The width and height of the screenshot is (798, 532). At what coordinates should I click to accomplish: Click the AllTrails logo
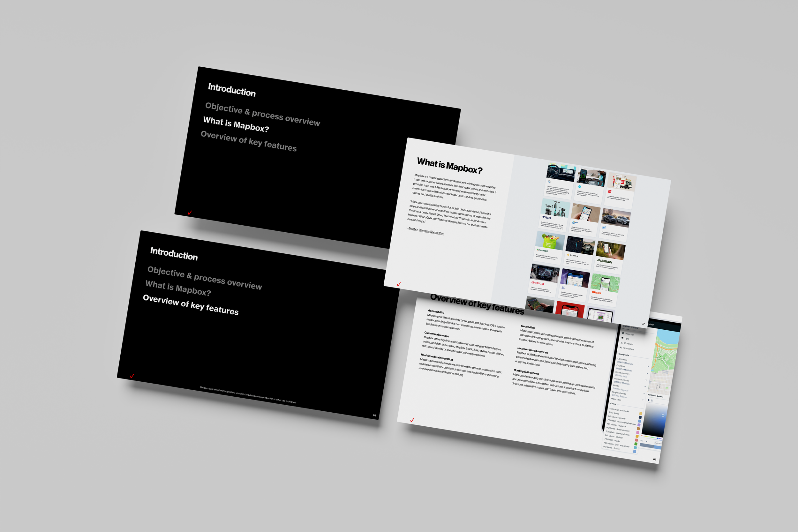605,261
